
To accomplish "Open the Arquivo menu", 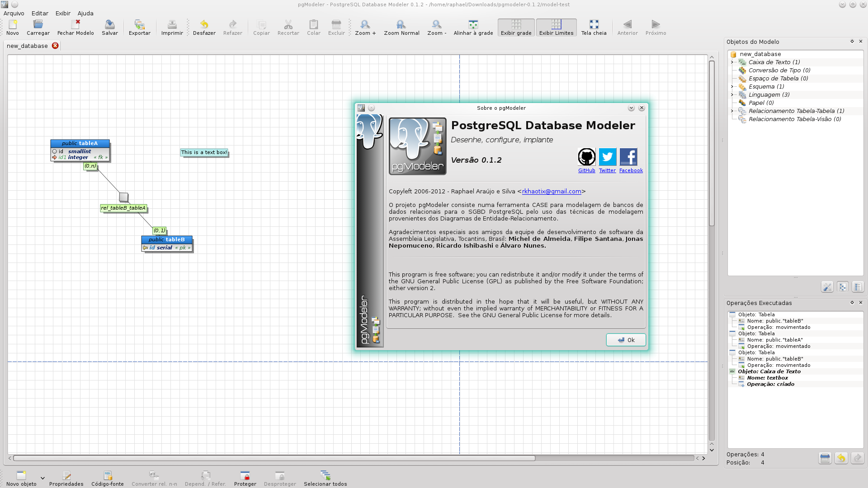I will coord(14,13).
